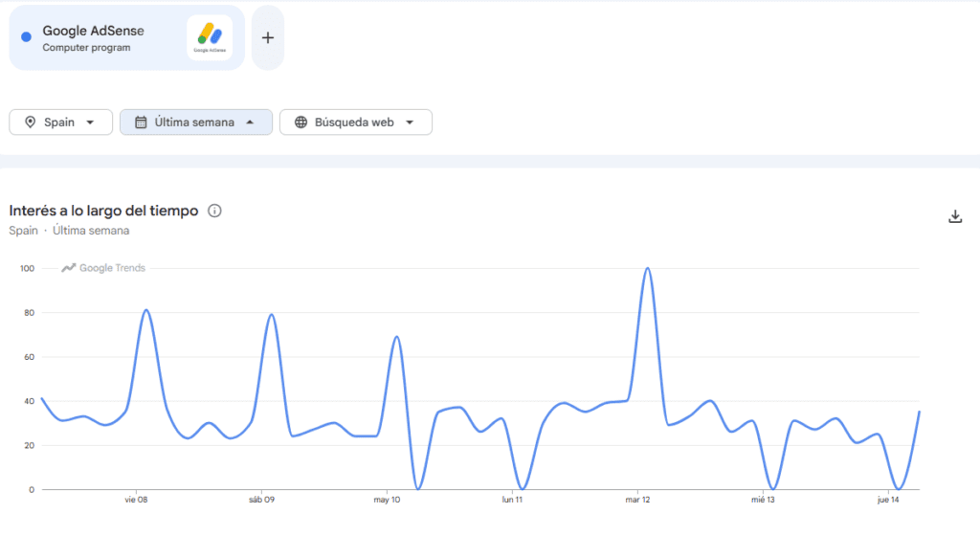The height and width of the screenshot is (536, 980).
Task: Click the mié 13 axis label
Action: tap(763, 500)
